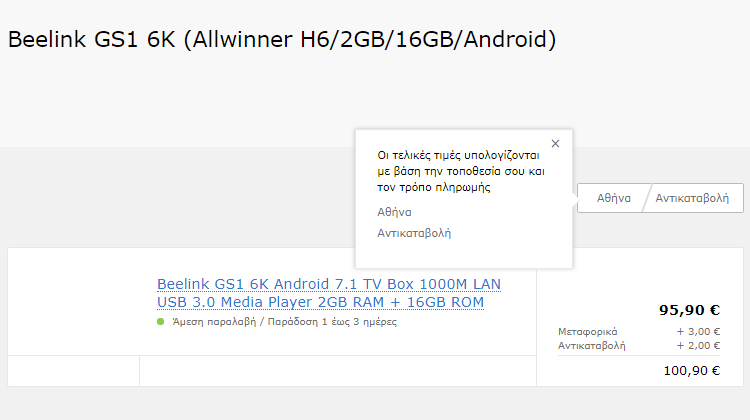This screenshot has height=420, width=750.
Task: Click the 95,90 € product price
Action: coord(689,310)
